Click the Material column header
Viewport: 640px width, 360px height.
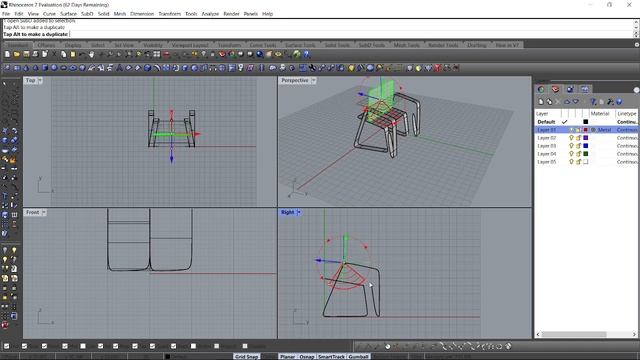pyautogui.click(x=600, y=113)
